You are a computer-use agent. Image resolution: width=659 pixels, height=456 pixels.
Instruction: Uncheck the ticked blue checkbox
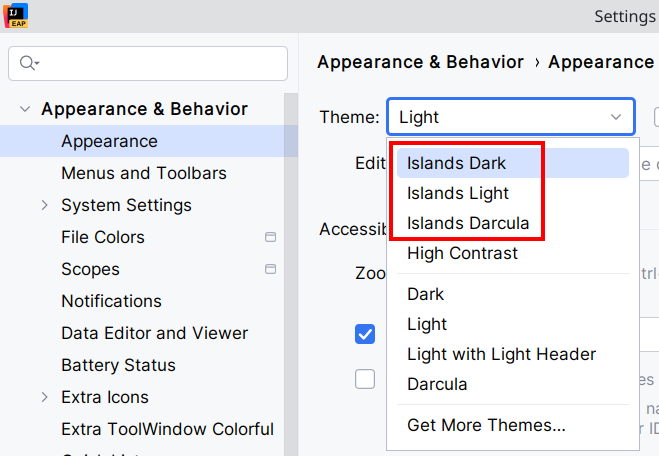(x=365, y=334)
